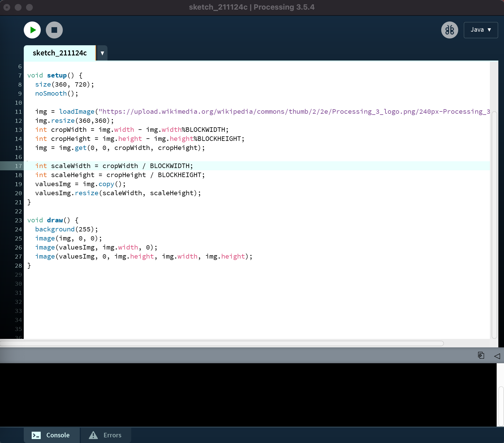The image size is (504, 443).
Task: Click img.get call on line 15
Action: point(73,148)
